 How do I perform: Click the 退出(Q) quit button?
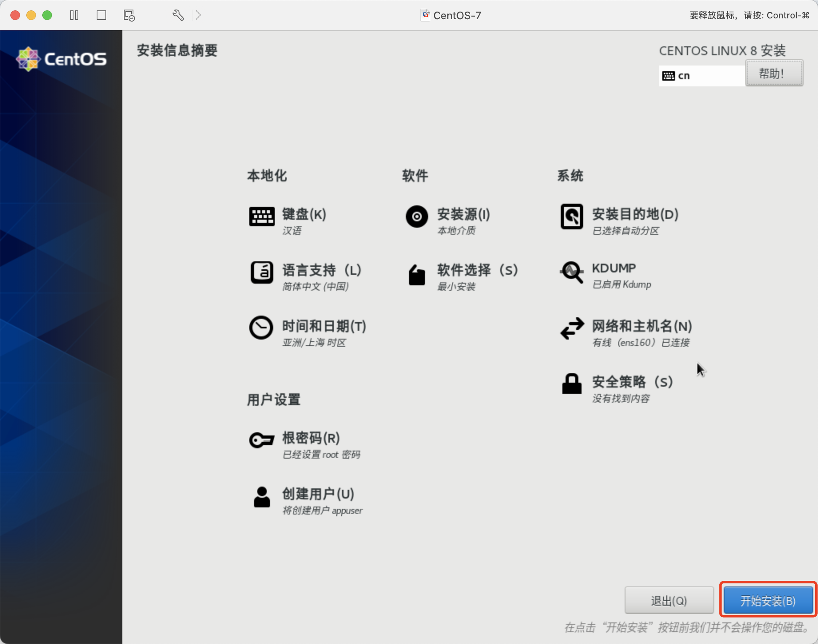669,600
